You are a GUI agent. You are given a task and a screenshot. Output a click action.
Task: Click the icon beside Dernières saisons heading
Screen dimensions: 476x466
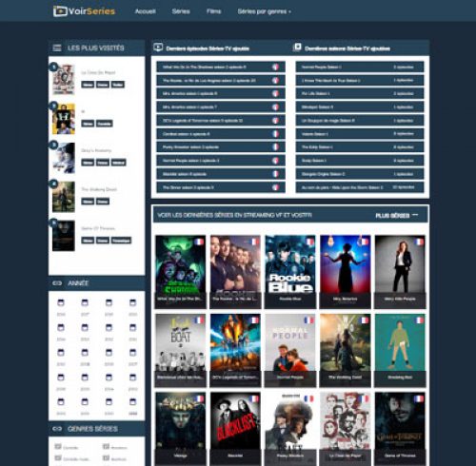coord(297,48)
